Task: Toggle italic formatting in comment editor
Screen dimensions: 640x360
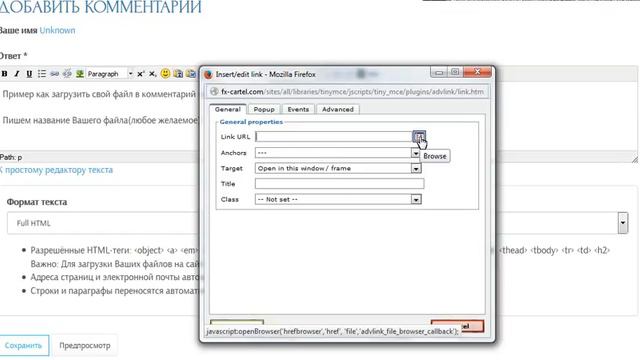Action: tap(17, 74)
